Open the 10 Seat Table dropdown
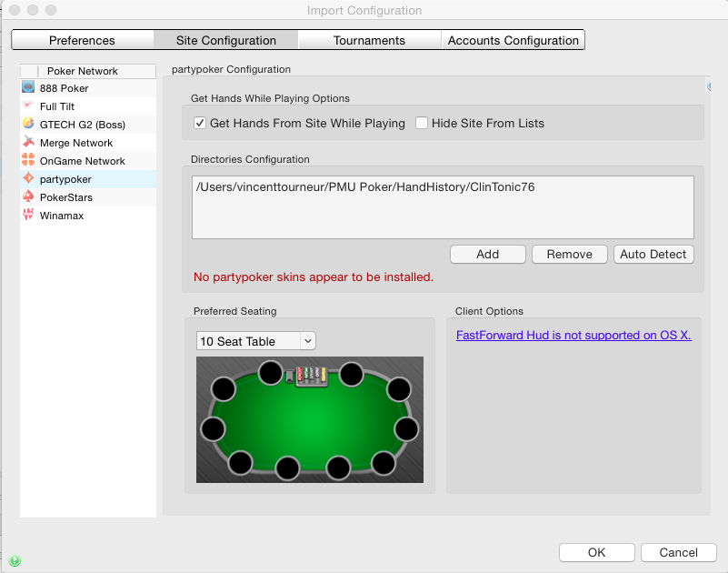The width and height of the screenshot is (728, 573). 255,341
